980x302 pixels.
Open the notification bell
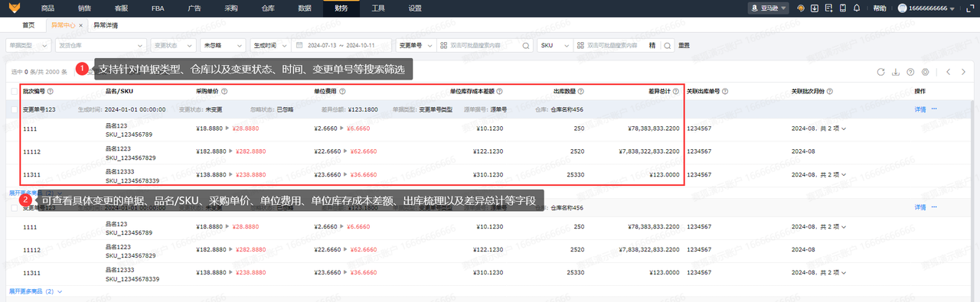click(x=857, y=8)
